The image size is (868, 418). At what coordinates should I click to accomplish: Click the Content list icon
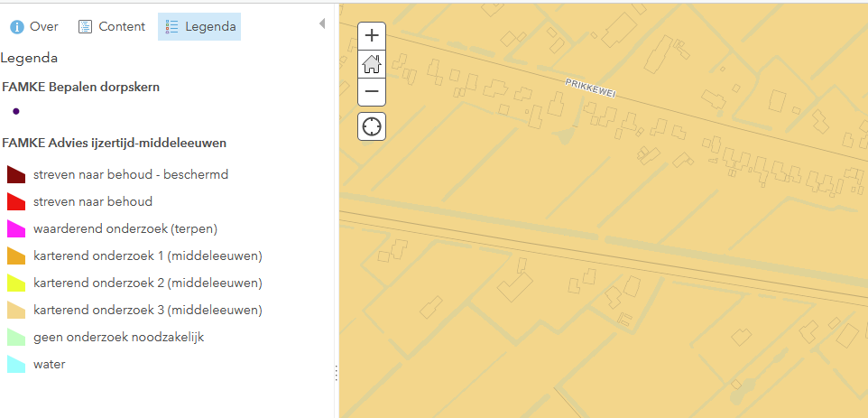pyautogui.click(x=85, y=26)
